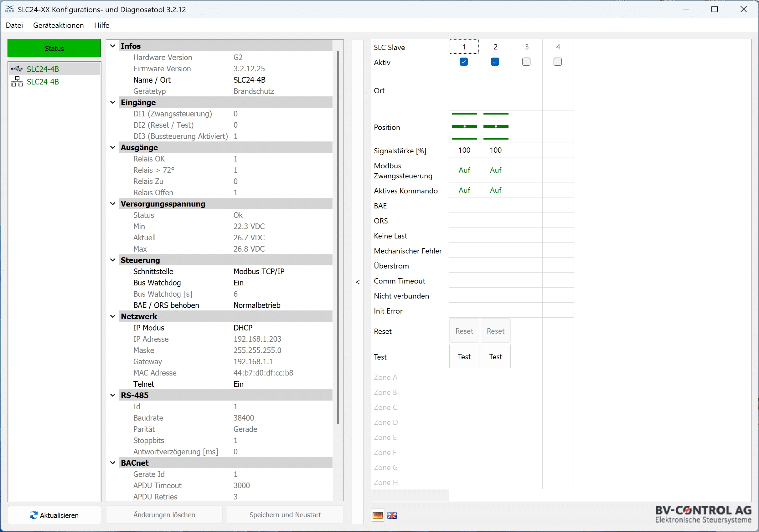Click the Bus Watchdog [s] value 6
This screenshot has width=759, height=532.
(235, 294)
